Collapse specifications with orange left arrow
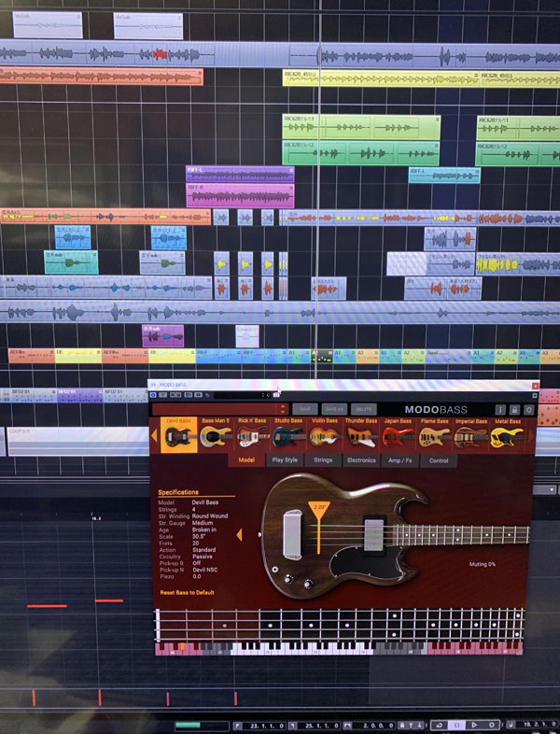 click(x=239, y=534)
